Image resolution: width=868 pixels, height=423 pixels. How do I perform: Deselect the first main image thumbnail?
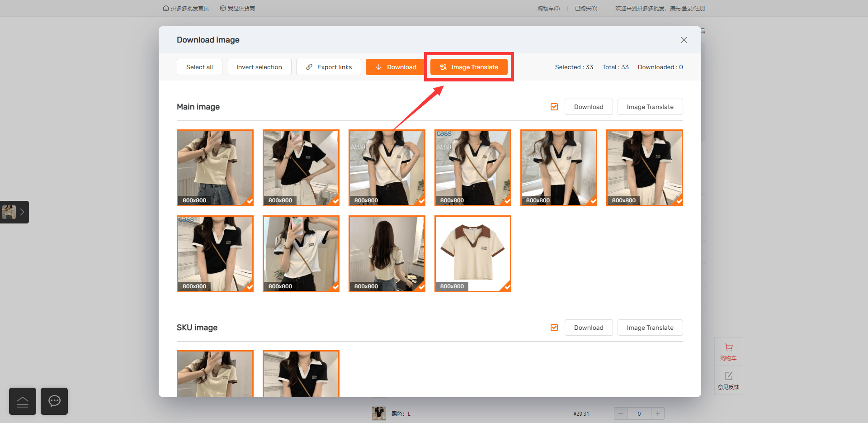[215, 168]
